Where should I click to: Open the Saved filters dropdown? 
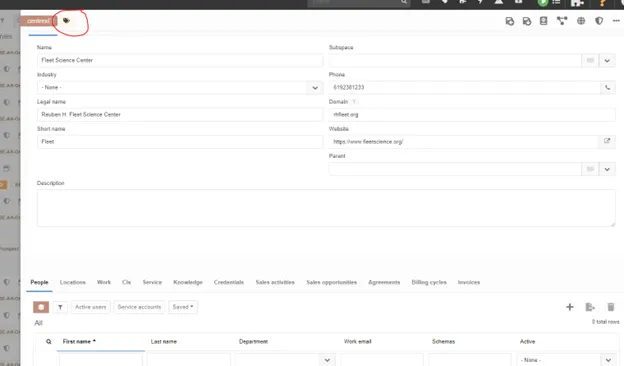(x=183, y=307)
